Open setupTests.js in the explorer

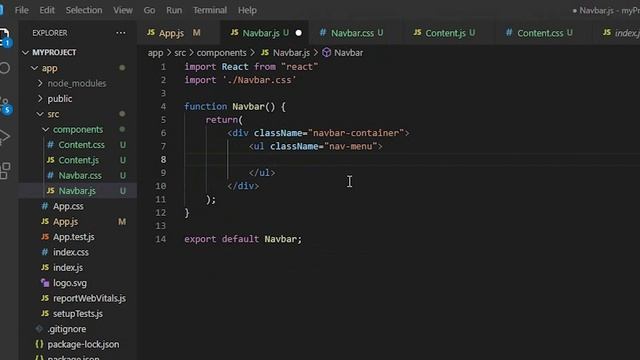78,313
